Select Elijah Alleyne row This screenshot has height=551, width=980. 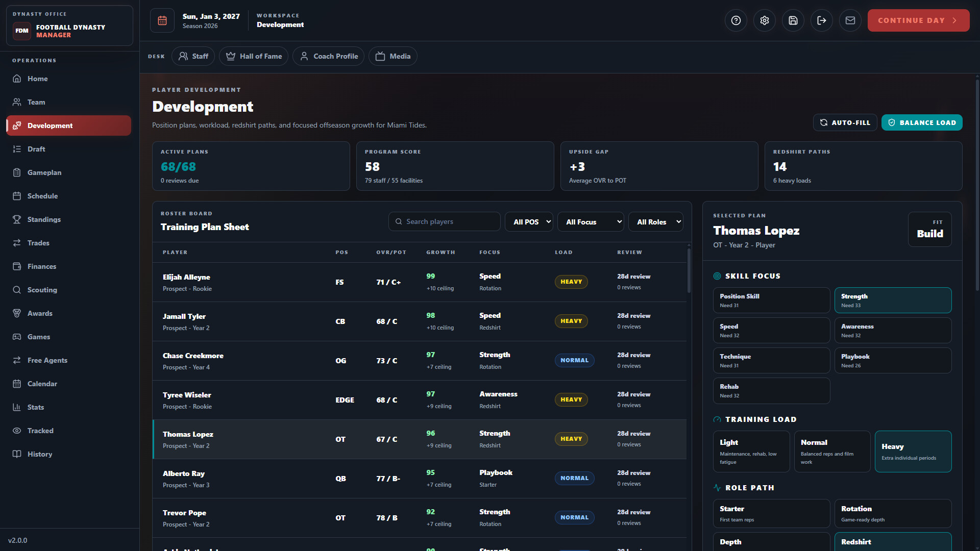point(420,282)
